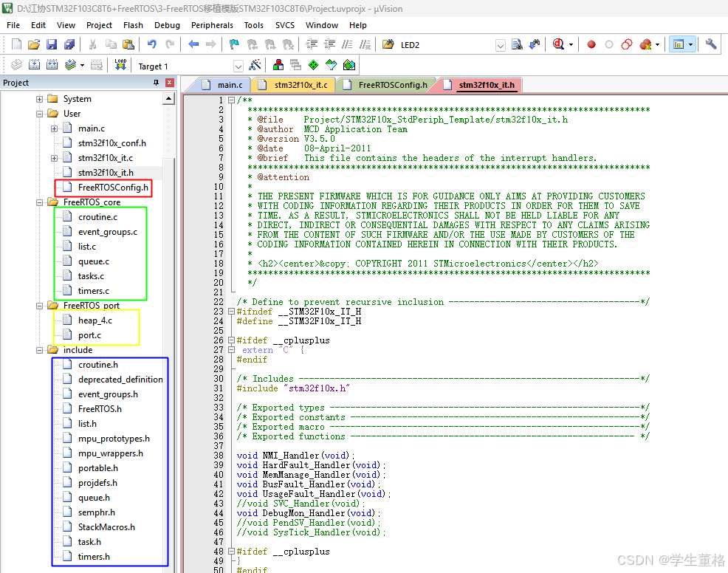Click the Copy icon in the toolbar
The height and width of the screenshot is (573, 728).
coord(111,44)
